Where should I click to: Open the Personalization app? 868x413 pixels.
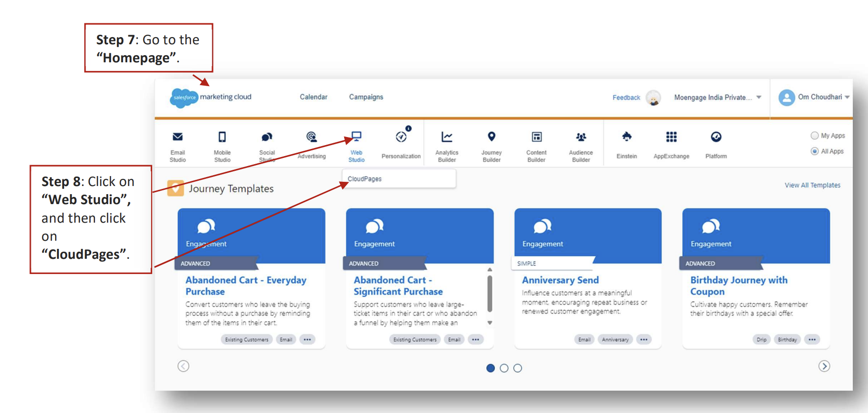click(401, 146)
